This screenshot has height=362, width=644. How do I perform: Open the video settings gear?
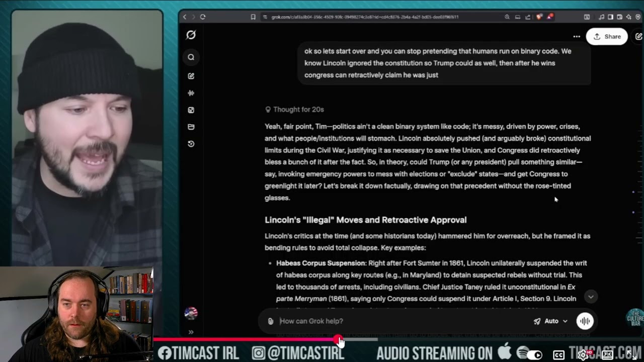[x=583, y=354]
